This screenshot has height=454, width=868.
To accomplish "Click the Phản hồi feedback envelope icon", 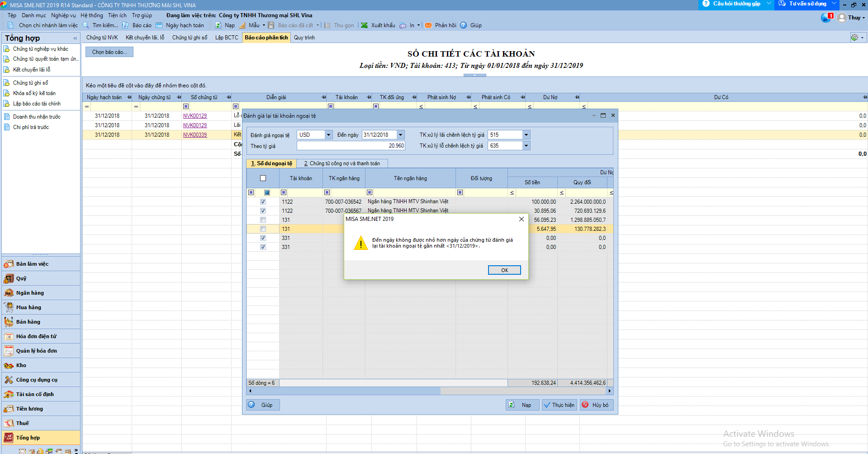I will tap(428, 25).
